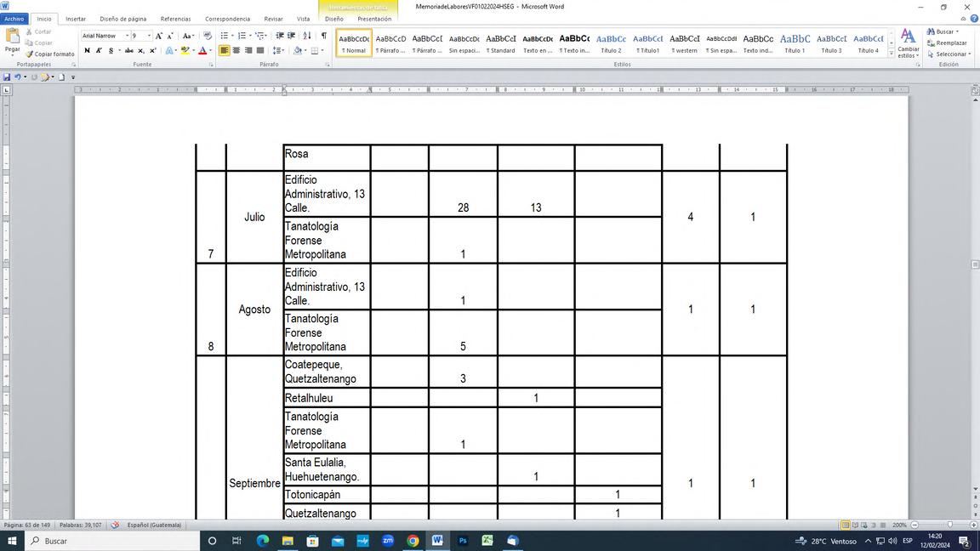Increase font size with Agrandar fuente
Screen dimensions: 980x551
159,37
